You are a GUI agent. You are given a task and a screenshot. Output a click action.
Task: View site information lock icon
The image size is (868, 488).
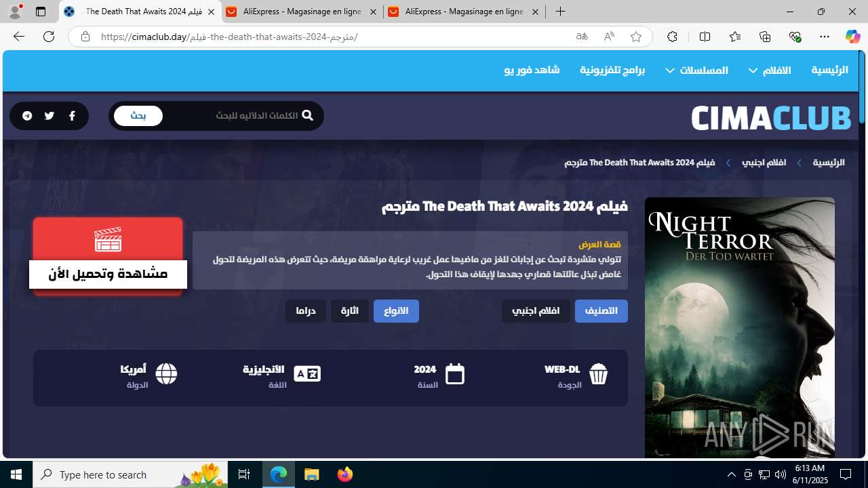coord(85,37)
